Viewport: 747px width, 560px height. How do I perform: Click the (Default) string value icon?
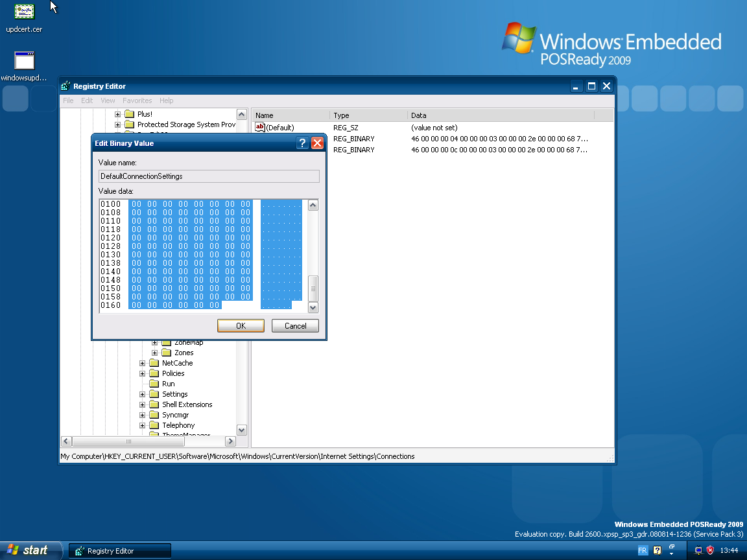click(x=259, y=127)
